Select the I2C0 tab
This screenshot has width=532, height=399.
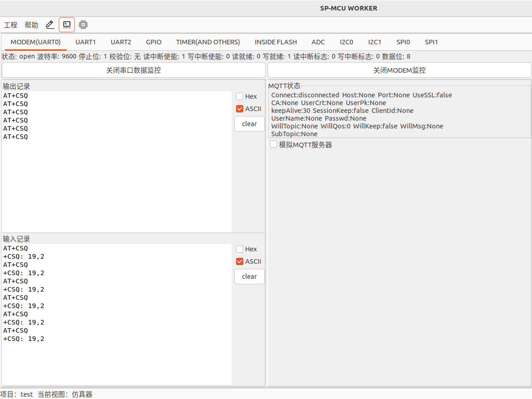click(x=346, y=42)
